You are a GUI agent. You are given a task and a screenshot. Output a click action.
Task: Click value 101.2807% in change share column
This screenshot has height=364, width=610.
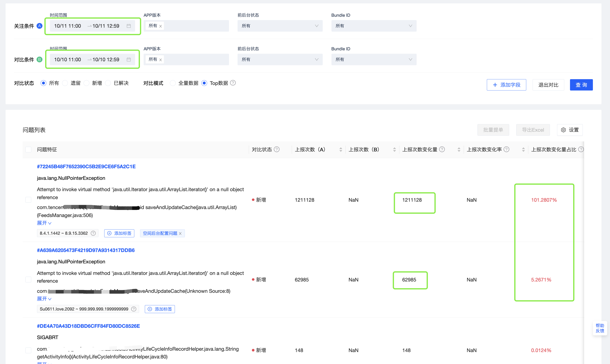544,200
